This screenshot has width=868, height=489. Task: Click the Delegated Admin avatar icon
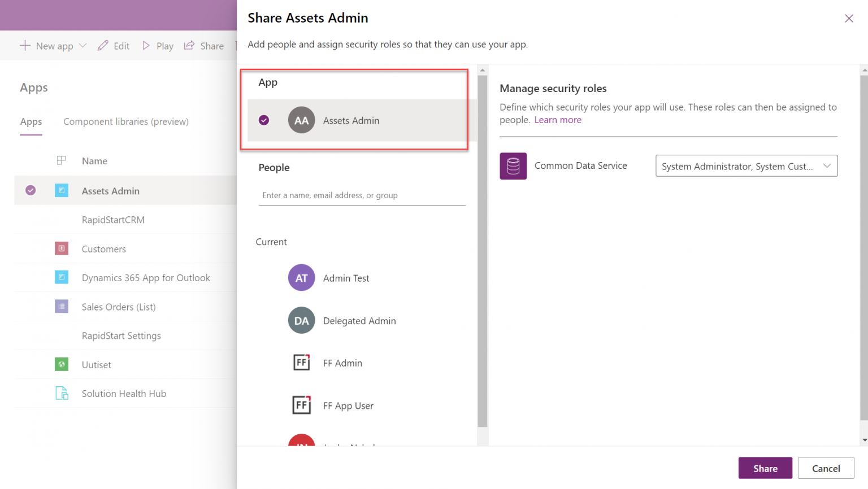click(301, 320)
